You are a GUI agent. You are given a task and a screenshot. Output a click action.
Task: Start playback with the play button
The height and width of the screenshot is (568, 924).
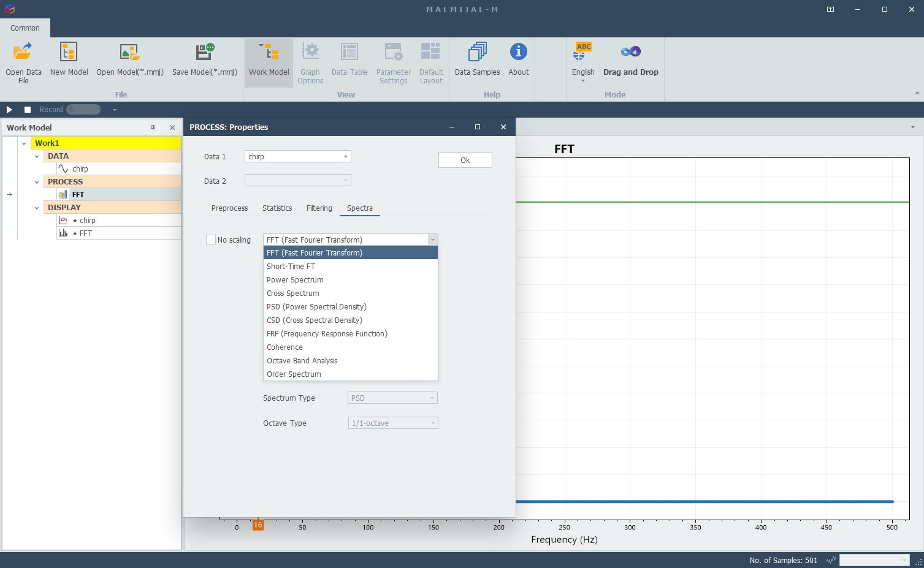coord(9,109)
